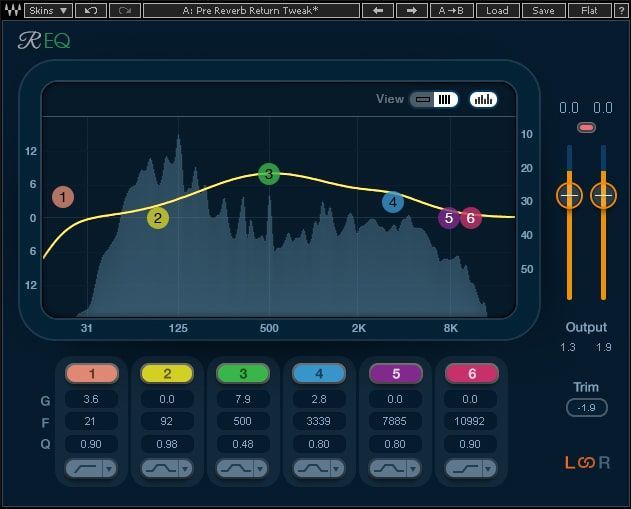The image size is (631, 509).
Task: Click the Undo arrow button
Action: pos(91,10)
